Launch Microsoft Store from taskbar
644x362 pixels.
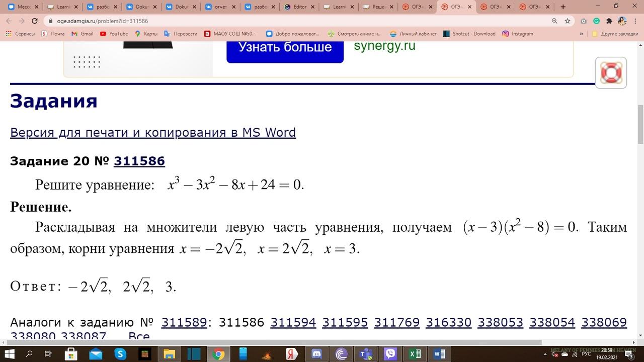(x=71, y=354)
